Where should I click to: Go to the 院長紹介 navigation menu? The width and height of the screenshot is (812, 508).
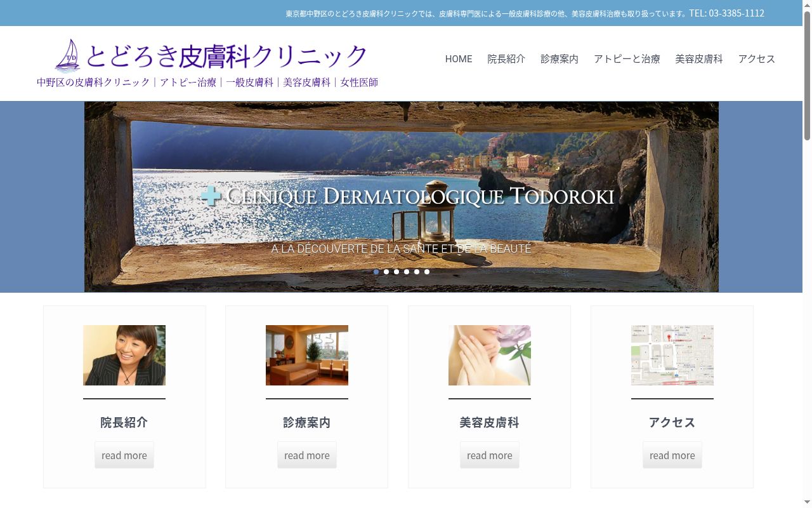(506, 58)
